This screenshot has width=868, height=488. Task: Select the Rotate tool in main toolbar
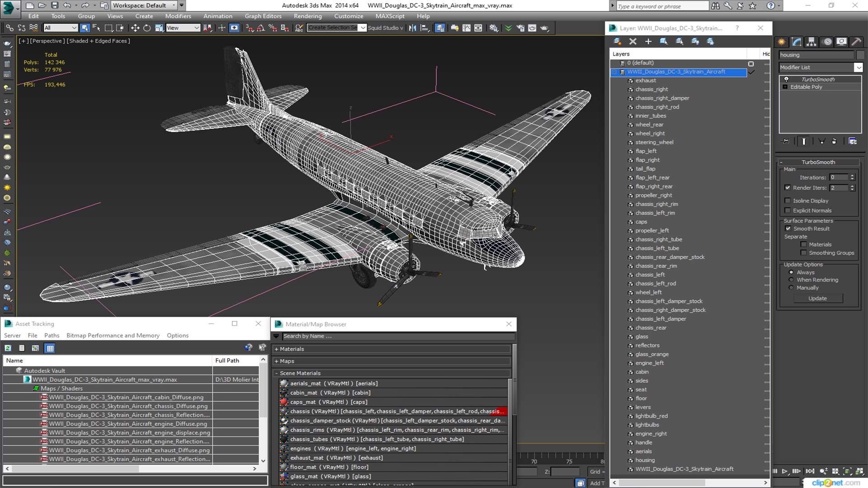[147, 28]
